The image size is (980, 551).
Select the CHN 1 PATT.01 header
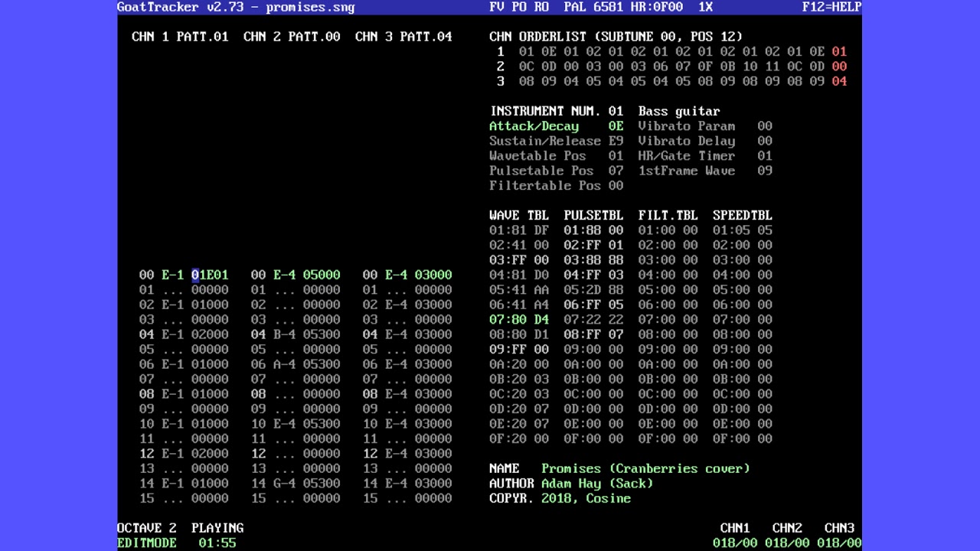coord(180,37)
